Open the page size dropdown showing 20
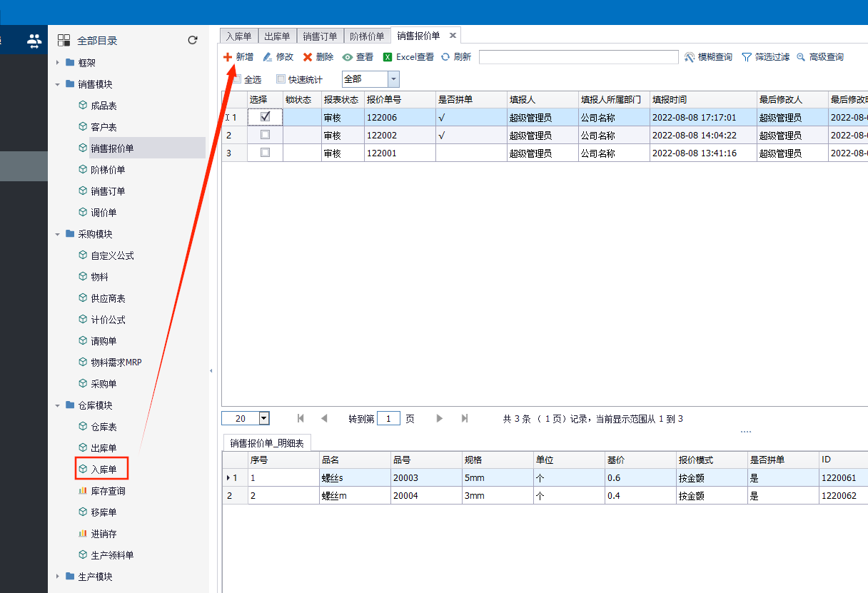Screen dimensions: 868x593 264,419
